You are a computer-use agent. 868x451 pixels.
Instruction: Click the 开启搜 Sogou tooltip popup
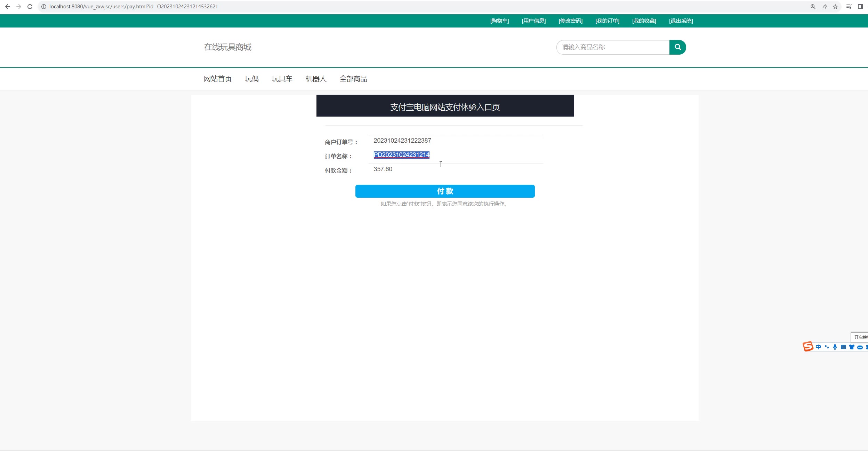click(860, 337)
